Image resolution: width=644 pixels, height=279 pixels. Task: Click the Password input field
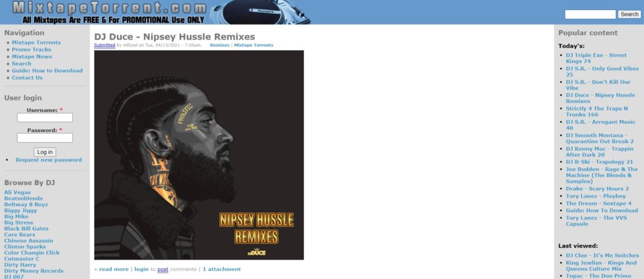[x=45, y=138]
